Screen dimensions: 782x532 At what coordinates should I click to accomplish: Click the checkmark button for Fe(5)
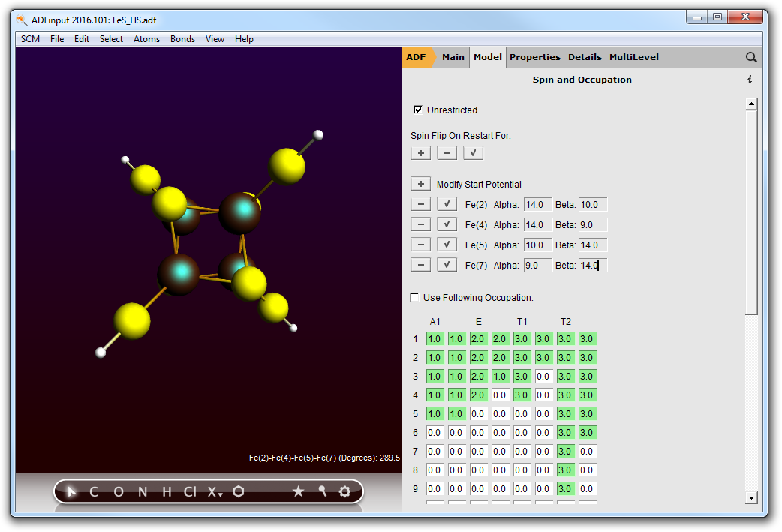(x=447, y=245)
